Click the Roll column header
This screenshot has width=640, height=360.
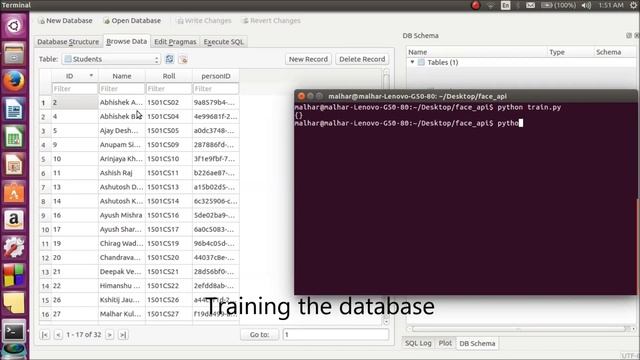169,76
